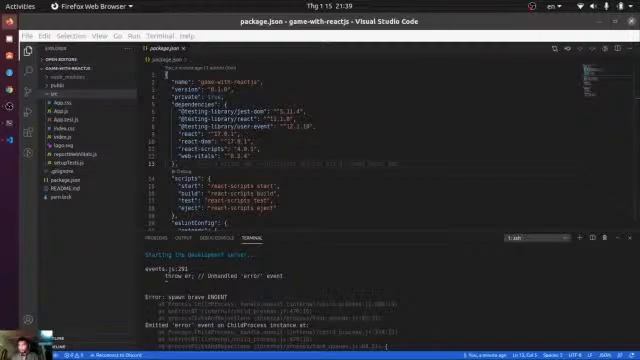This screenshot has height=360, width=640.
Task: Open App.test.js file in explorer
Action: (x=66, y=120)
